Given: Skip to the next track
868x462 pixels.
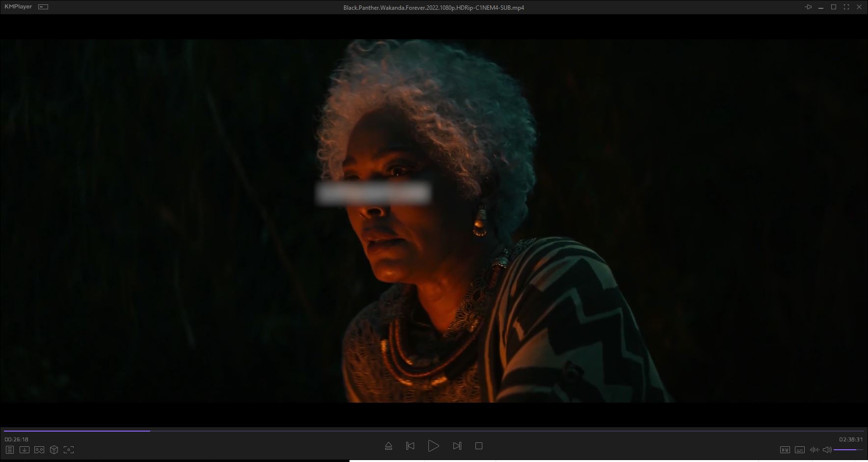Looking at the screenshot, I should click(x=457, y=446).
